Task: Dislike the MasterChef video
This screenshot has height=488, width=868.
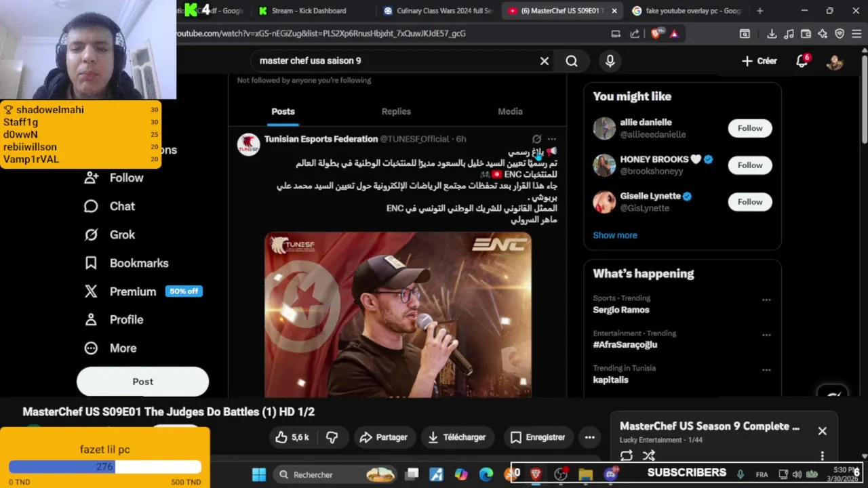Action: (332, 437)
